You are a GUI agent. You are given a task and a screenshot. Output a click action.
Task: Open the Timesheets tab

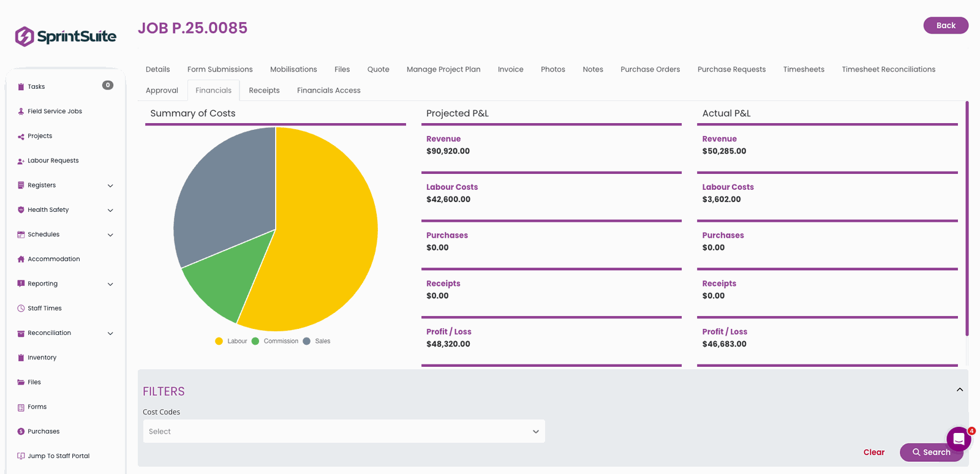[804, 69]
